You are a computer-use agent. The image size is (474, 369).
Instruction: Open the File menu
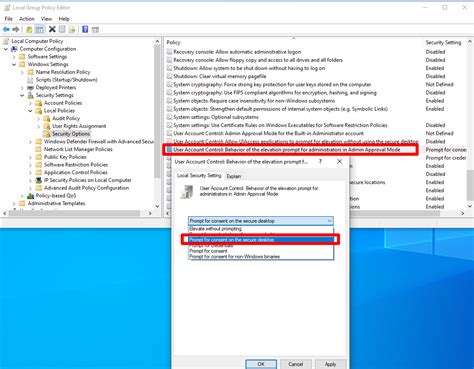pyautogui.click(x=8, y=19)
